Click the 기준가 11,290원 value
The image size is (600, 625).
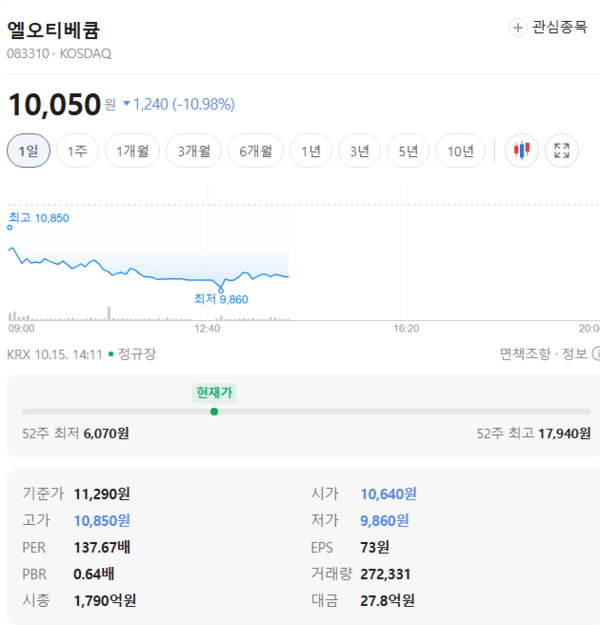102,494
